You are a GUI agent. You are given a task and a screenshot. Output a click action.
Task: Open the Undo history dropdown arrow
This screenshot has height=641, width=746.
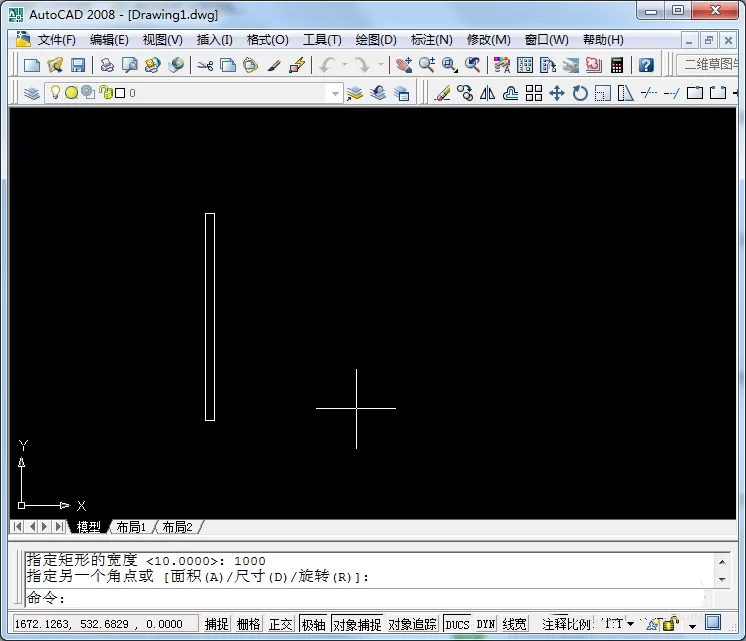(x=344, y=65)
